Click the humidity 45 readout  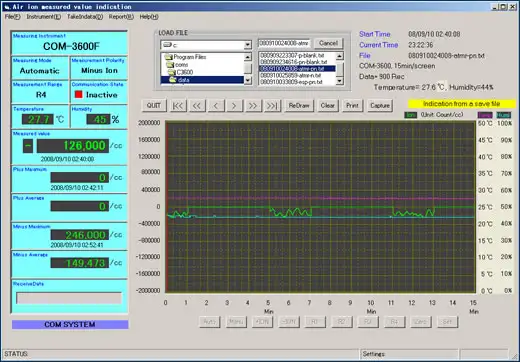click(x=98, y=119)
